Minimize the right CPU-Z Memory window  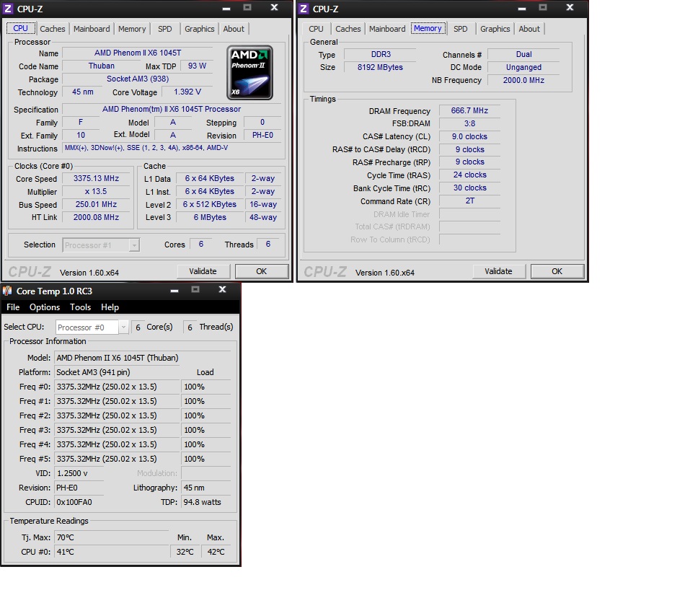[x=522, y=9]
